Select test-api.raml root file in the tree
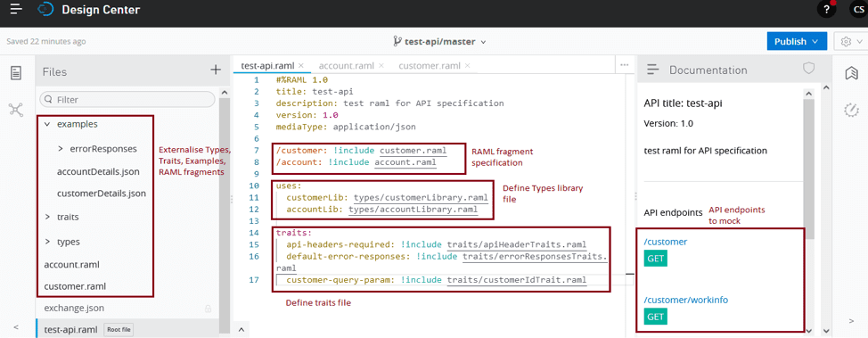Screen dimensions: 868x338 coord(71,329)
